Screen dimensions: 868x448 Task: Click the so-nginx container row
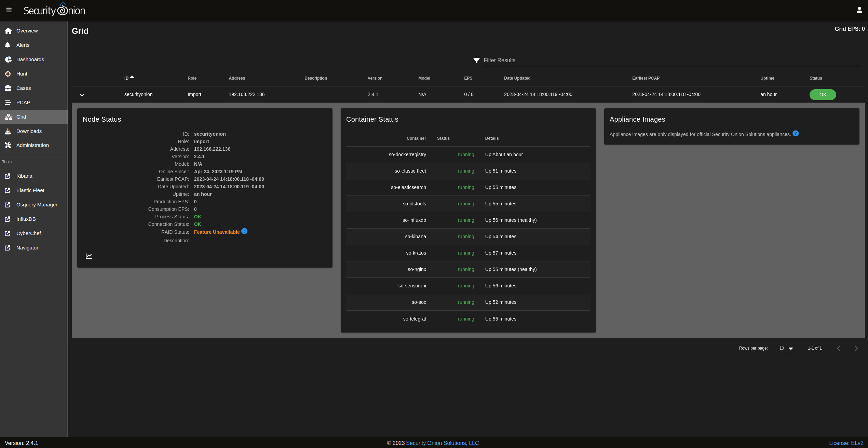click(468, 270)
